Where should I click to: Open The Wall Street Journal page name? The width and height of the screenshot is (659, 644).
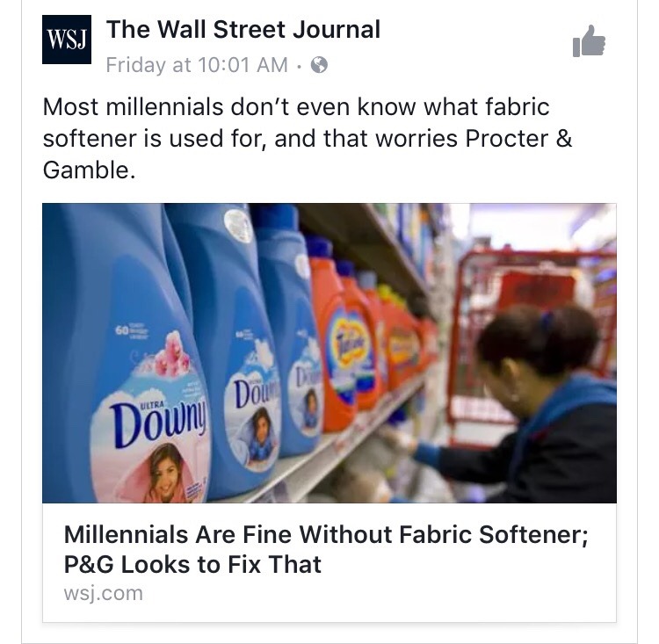[243, 29]
